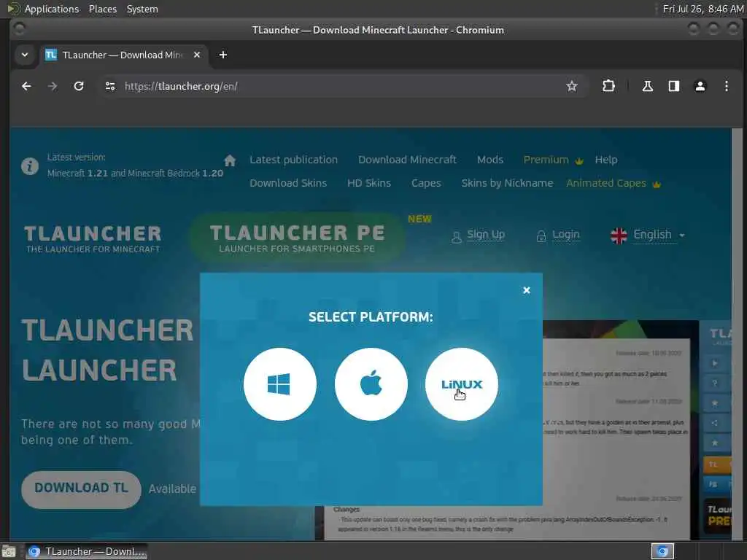Bookmark this page with the star icon

coord(572,86)
